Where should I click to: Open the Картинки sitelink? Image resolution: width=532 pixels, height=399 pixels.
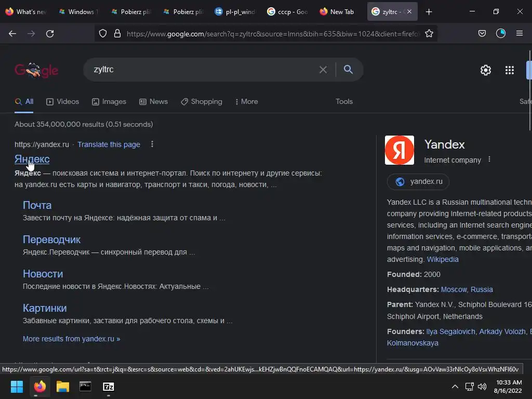click(45, 308)
